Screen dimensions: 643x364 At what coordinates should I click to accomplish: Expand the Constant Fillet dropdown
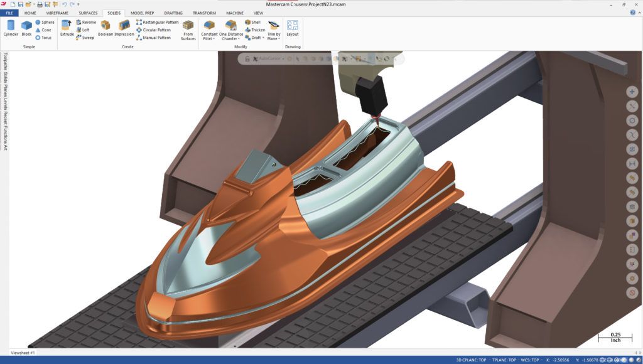(213, 39)
